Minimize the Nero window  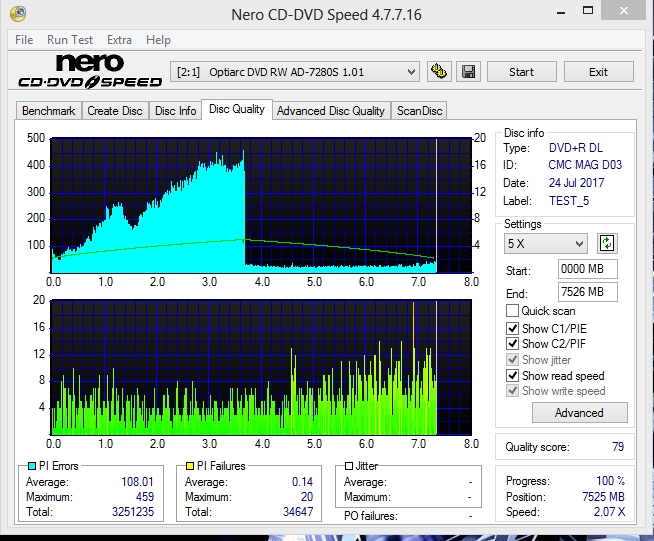click(x=561, y=13)
